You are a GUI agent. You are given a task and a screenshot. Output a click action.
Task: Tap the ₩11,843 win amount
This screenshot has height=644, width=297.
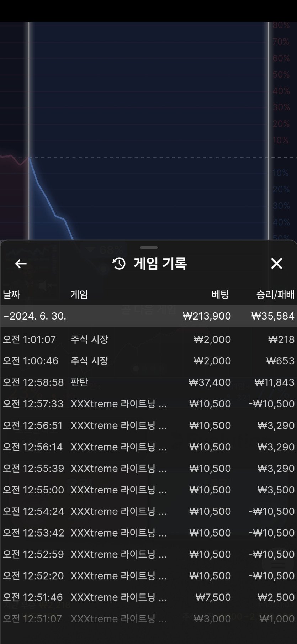(274, 382)
